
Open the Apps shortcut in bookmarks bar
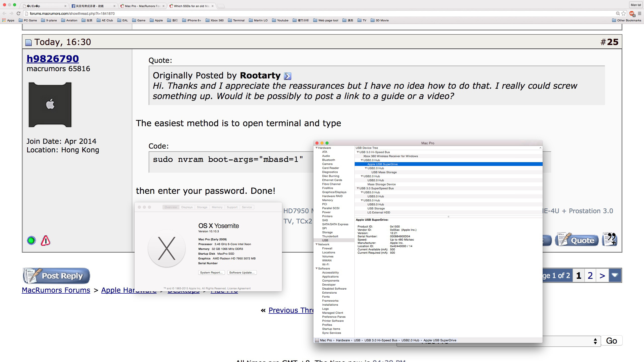[x=8, y=20]
